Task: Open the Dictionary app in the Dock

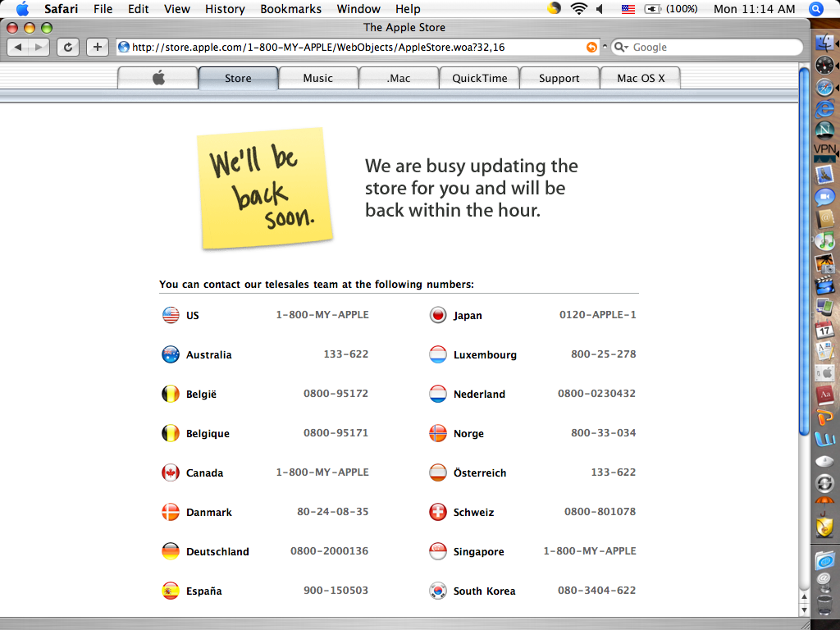Action: (824, 395)
